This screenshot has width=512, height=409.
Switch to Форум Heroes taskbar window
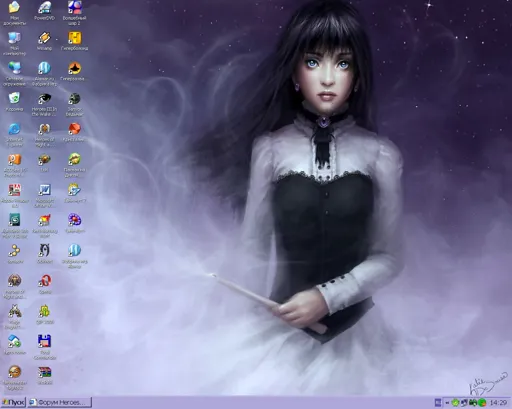60,402
